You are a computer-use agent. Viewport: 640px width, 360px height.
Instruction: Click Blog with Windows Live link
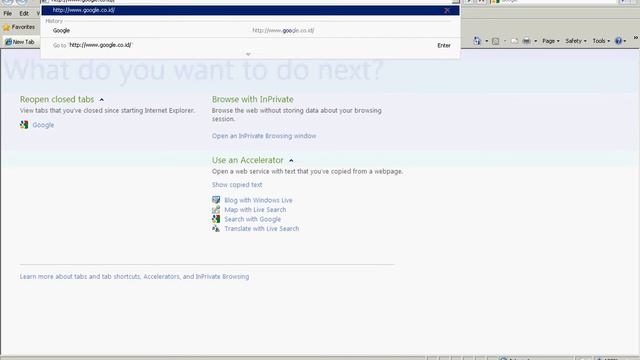click(258, 200)
